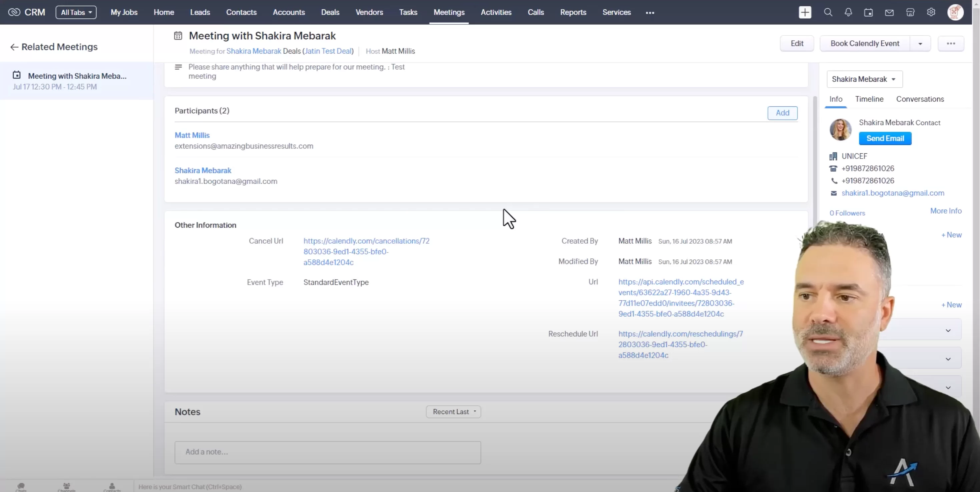
Task: Go back using Related Meetings arrow
Action: (14, 47)
